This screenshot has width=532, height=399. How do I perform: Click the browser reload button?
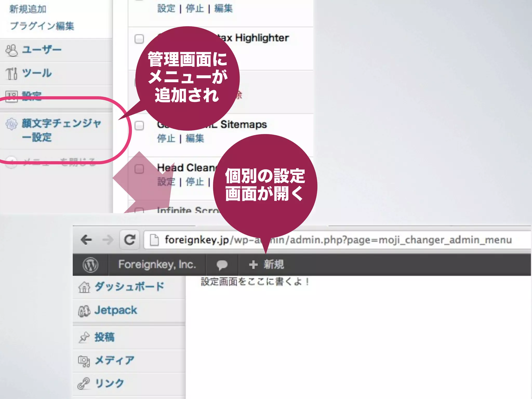[x=130, y=240]
